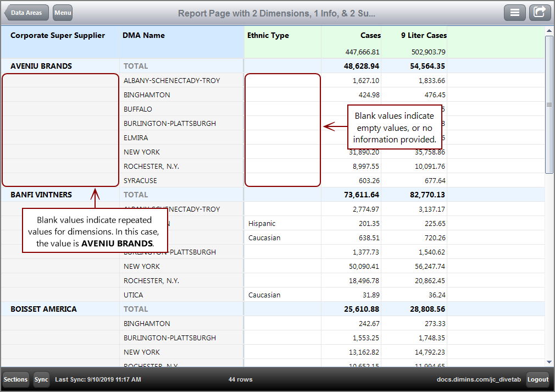Select the Cases column header
The width and height of the screenshot is (555, 392).
pyautogui.click(x=370, y=35)
